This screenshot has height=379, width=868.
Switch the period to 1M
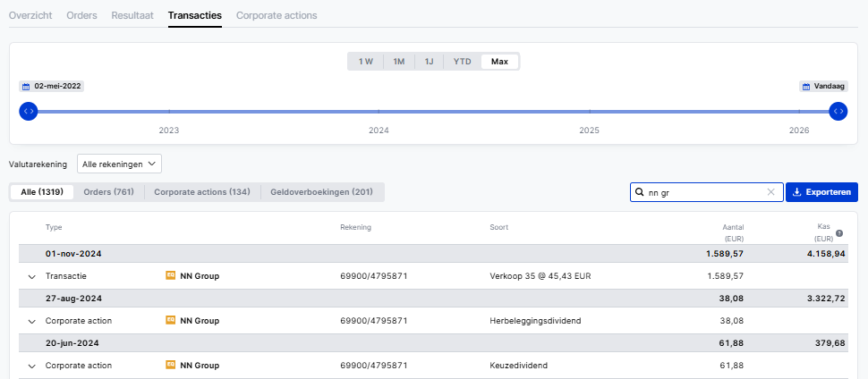399,62
